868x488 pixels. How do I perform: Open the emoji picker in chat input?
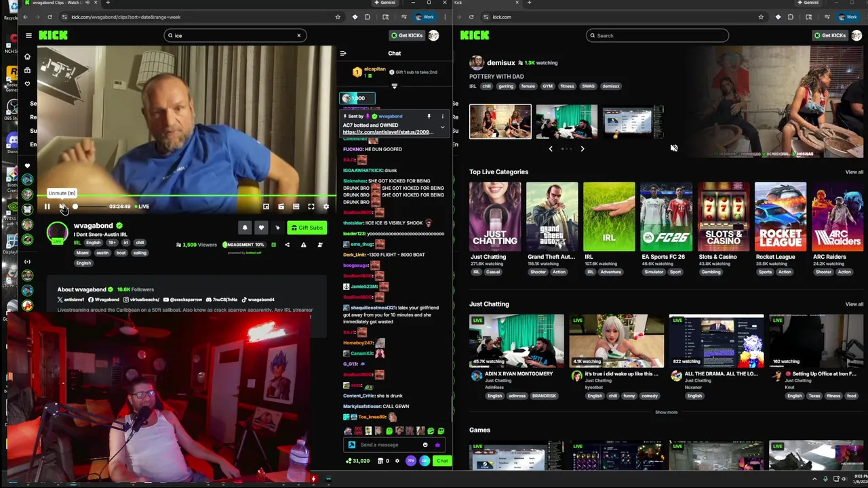[x=425, y=445]
